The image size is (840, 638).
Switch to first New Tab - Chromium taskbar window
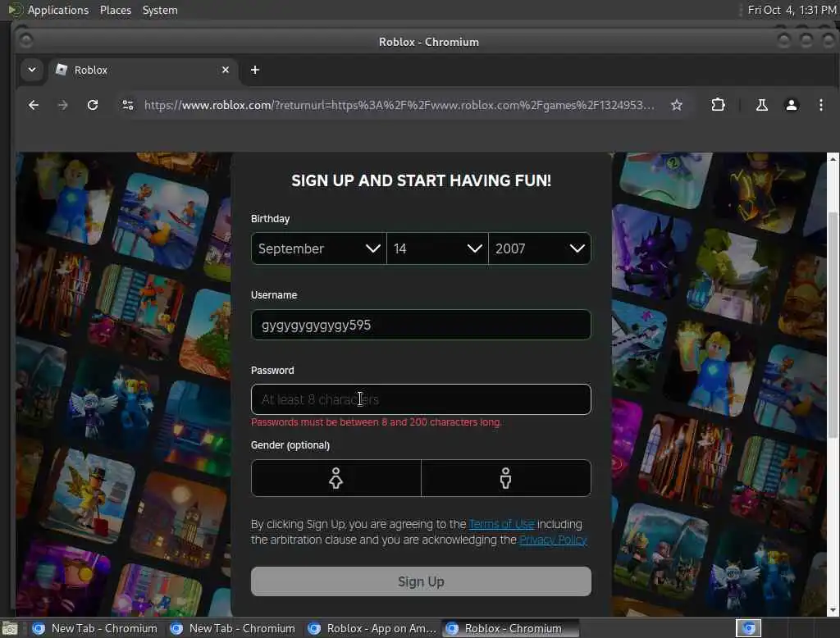(95, 628)
